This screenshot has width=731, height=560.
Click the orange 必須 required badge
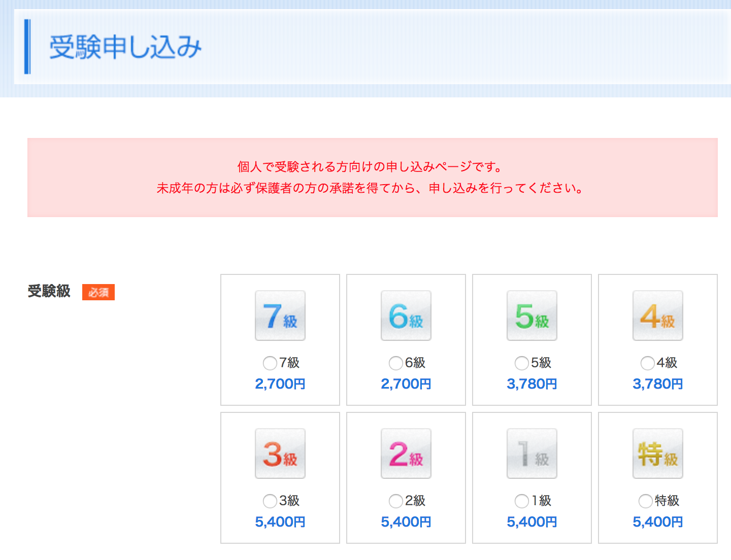coord(98,292)
